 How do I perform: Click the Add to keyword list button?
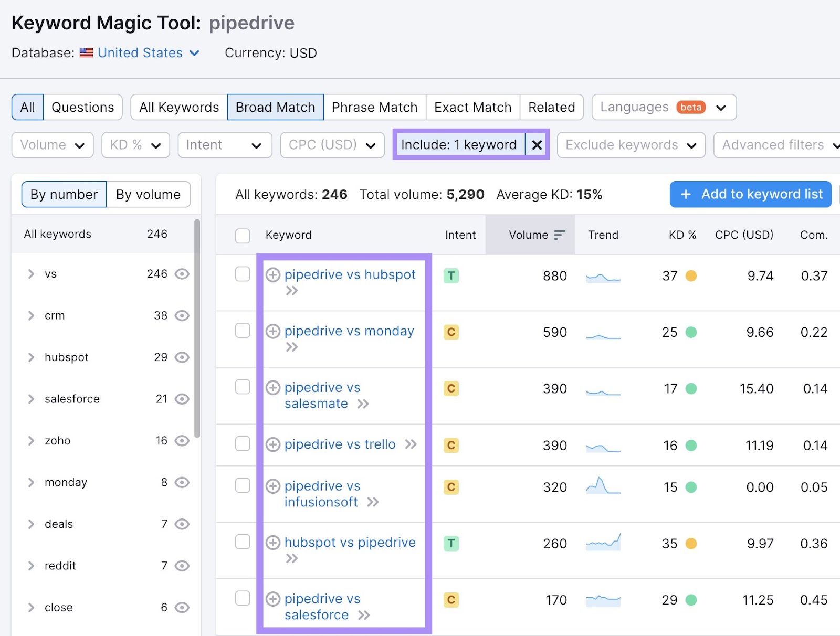pyautogui.click(x=750, y=194)
